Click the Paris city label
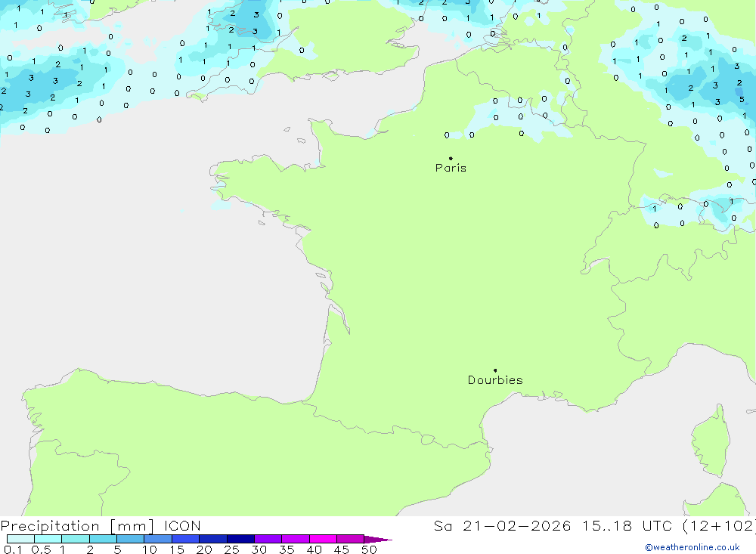Image resolution: width=756 pixels, height=554 pixels. pyautogui.click(x=451, y=168)
